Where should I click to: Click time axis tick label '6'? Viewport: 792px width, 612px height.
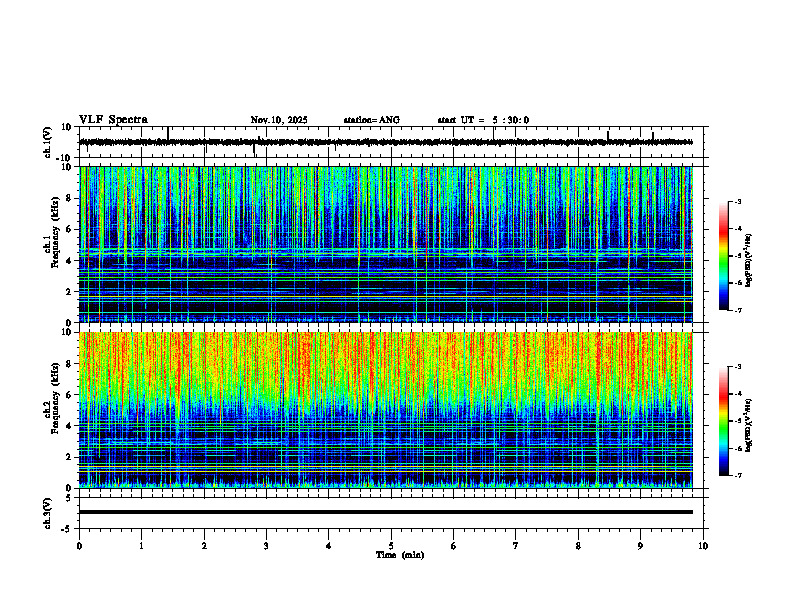click(x=454, y=546)
